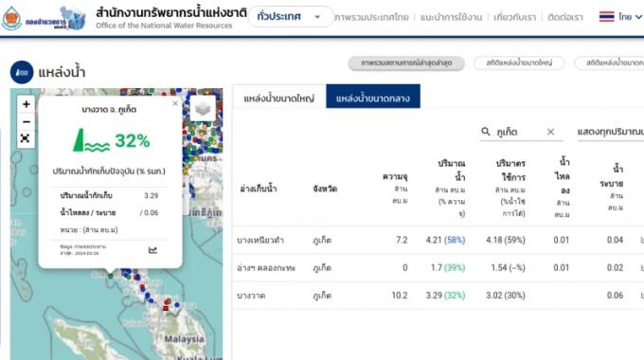Click the map fullscreen extent icon
Screen dimensions: 644x360
click(x=25, y=138)
